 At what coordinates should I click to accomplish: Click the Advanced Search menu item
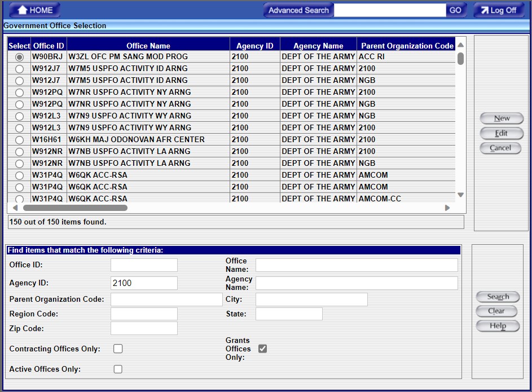(298, 10)
